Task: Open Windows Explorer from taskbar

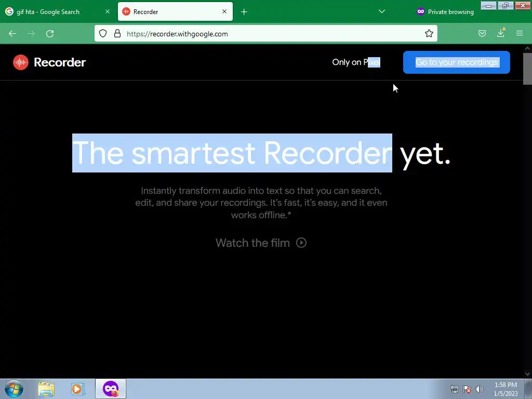Action: click(46, 389)
